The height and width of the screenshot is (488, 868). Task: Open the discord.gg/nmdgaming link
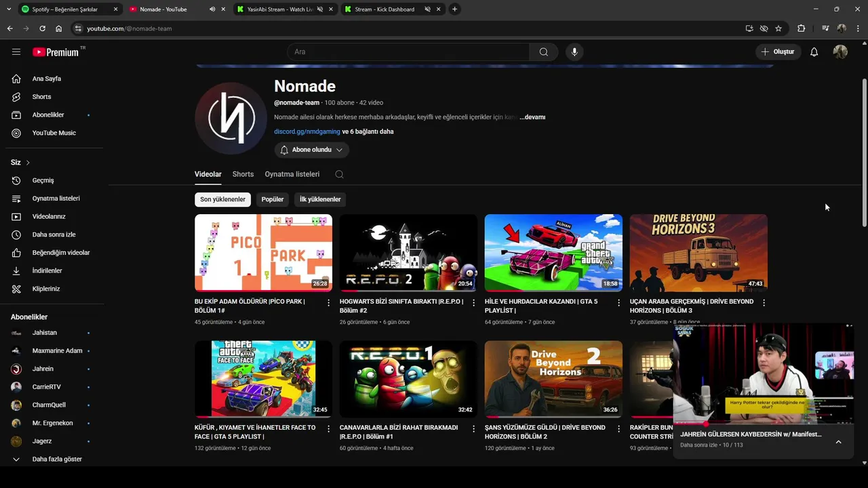(x=307, y=131)
